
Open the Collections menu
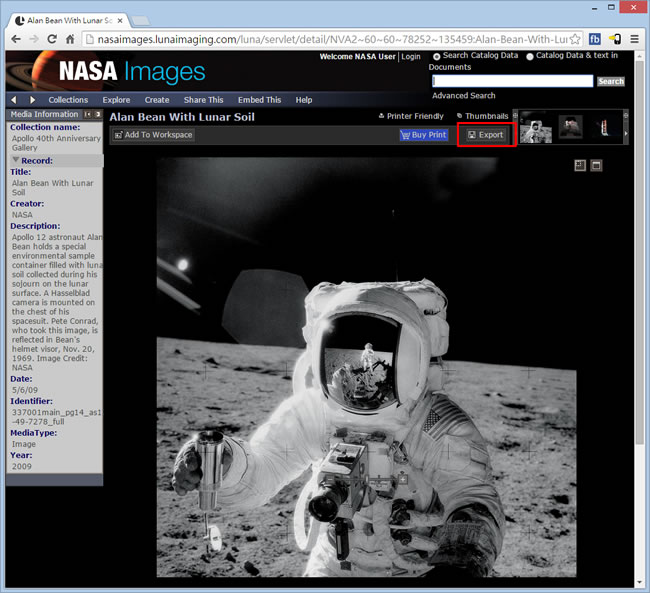coord(68,100)
